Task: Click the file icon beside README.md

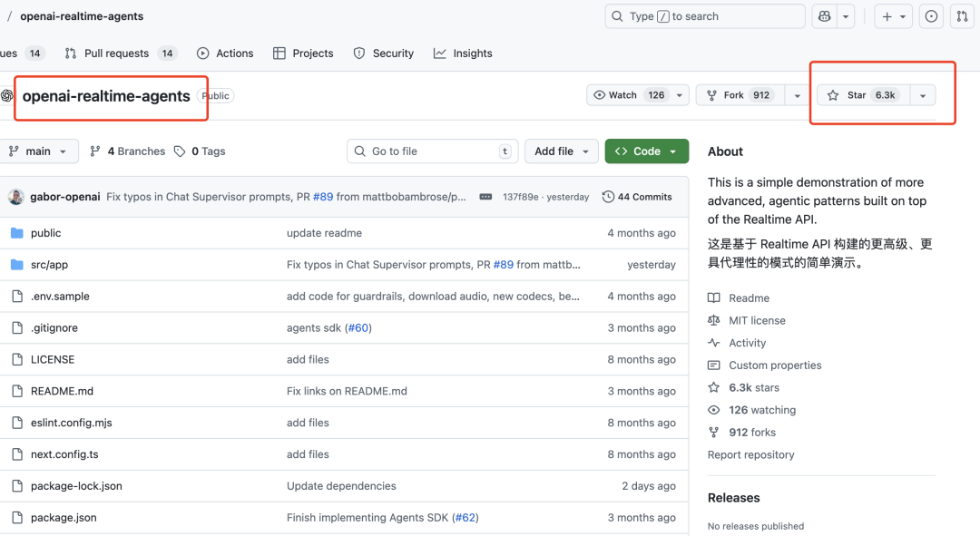Action: click(17, 391)
